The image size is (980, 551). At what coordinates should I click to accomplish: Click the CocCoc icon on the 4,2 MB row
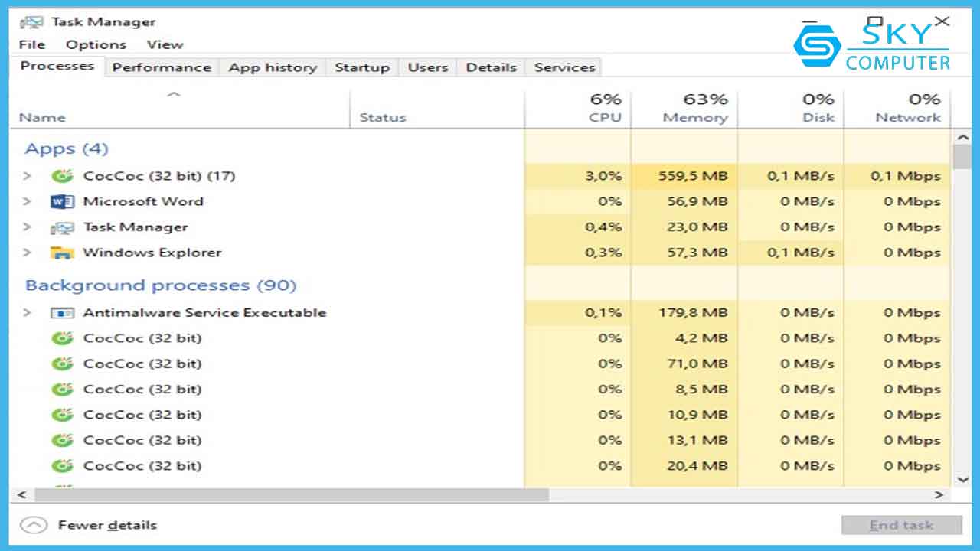pyautogui.click(x=62, y=338)
